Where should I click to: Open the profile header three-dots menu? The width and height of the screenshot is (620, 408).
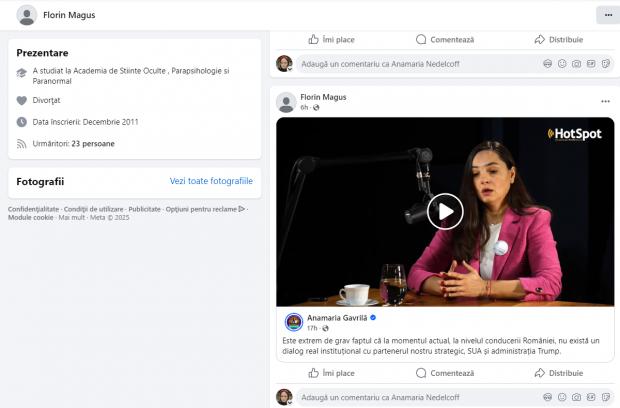[x=607, y=15]
